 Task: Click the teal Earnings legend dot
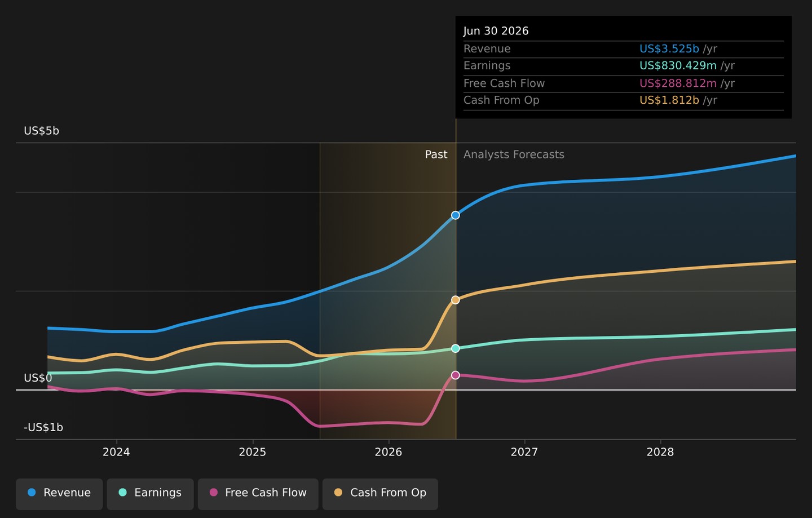pyautogui.click(x=122, y=493)
